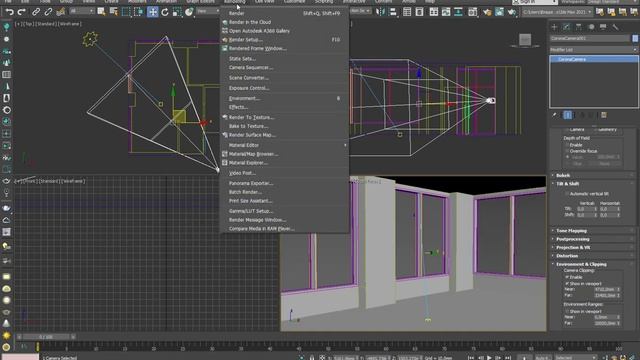Open the reference coordinate system View dropdown

(208, 11)
